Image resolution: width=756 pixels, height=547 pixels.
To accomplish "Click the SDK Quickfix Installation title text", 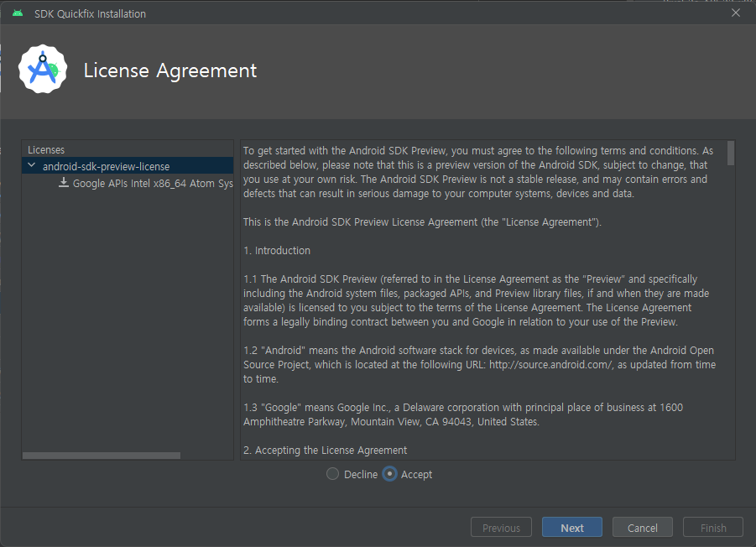I will 90,14.
